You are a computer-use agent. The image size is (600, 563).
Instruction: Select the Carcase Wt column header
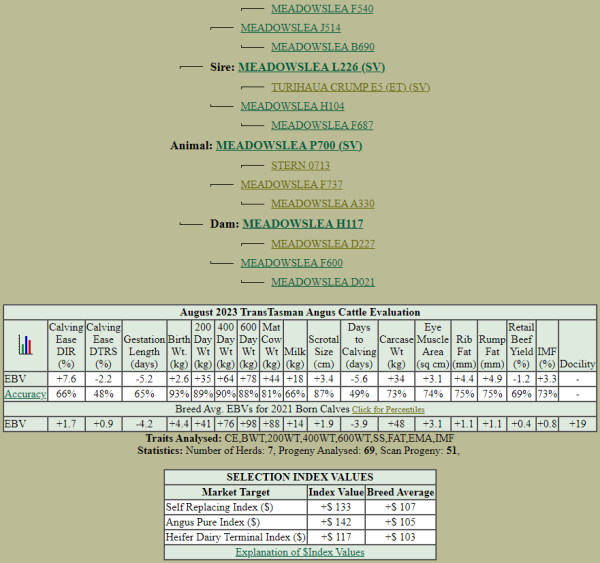coord(396,346)
